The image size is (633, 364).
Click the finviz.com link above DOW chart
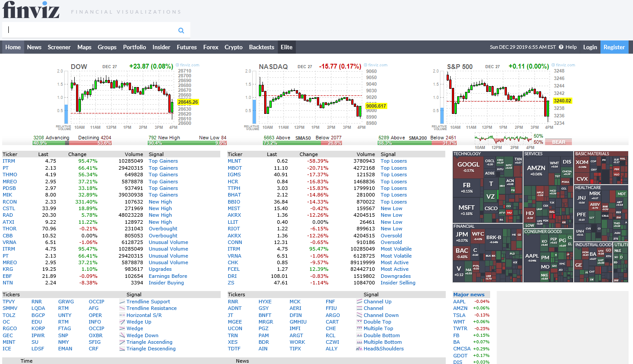click(187, 65)
